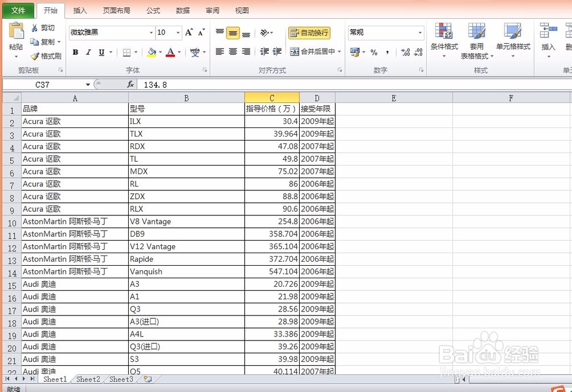This screenshot has height=392, width=572.
Task: Open Conditional Formatting (条件格式)
Action: pos(444,40)
